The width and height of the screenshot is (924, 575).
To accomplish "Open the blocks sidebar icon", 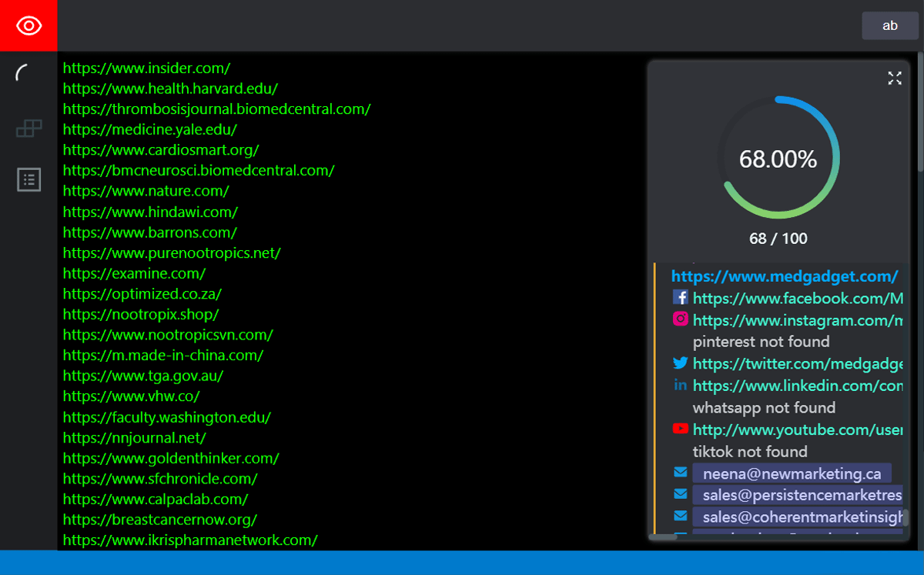I will pos(28,129).
